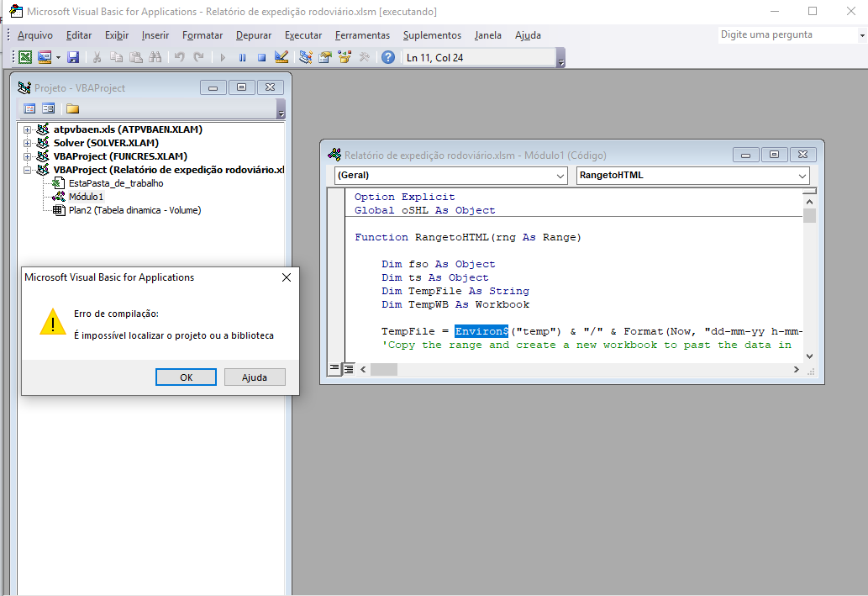Select Plan2 (Tabela dinamica - Volume) sheet
The height and width of the screenshot is (596, 868).
134,210
